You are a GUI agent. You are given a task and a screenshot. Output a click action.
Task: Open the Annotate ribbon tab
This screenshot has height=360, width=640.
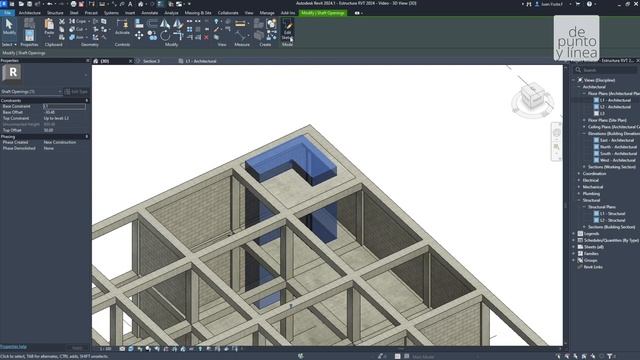coord(149,13)
